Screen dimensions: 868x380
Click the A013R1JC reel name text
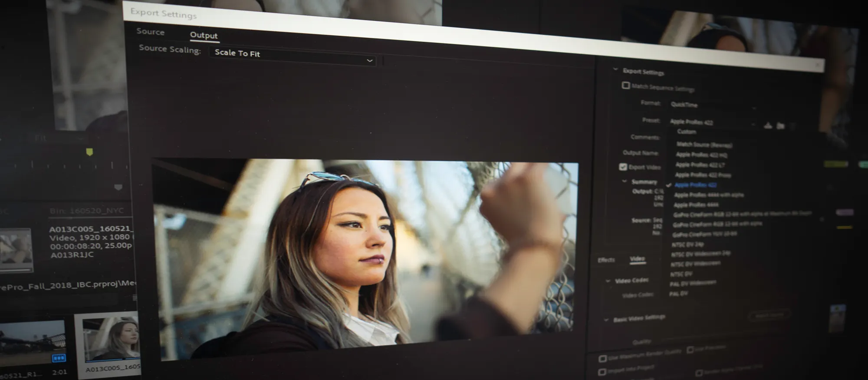tap(72, 255)
